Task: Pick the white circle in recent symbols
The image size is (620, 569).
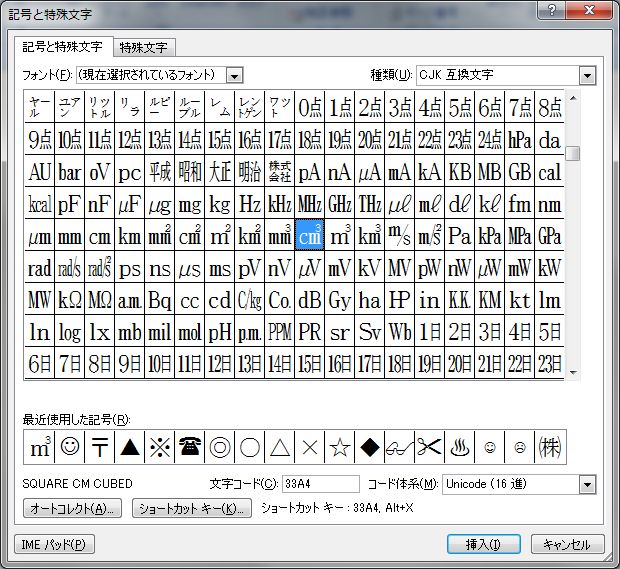Action: pos(250,447)
